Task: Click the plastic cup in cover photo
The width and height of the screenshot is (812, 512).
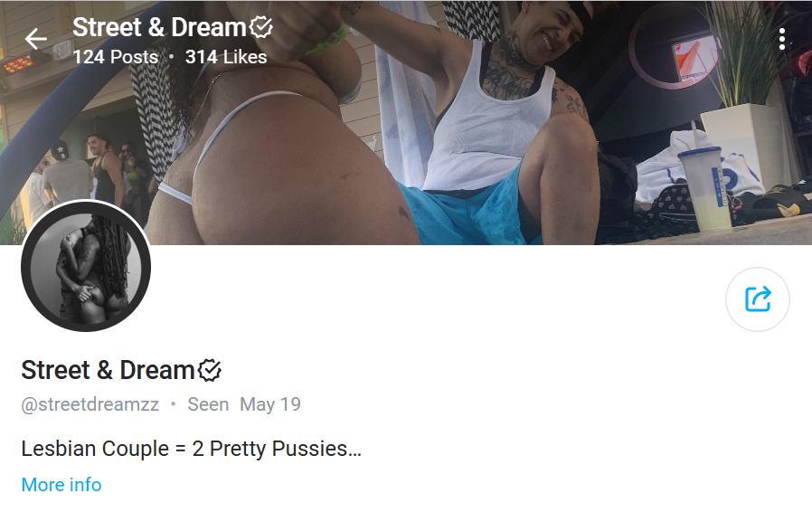Action: point(704,189)
